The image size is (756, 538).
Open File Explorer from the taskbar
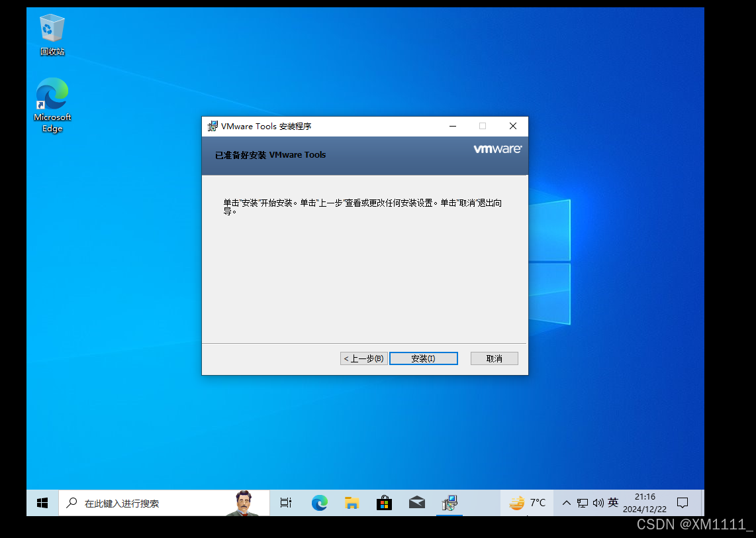pos(352,503)
